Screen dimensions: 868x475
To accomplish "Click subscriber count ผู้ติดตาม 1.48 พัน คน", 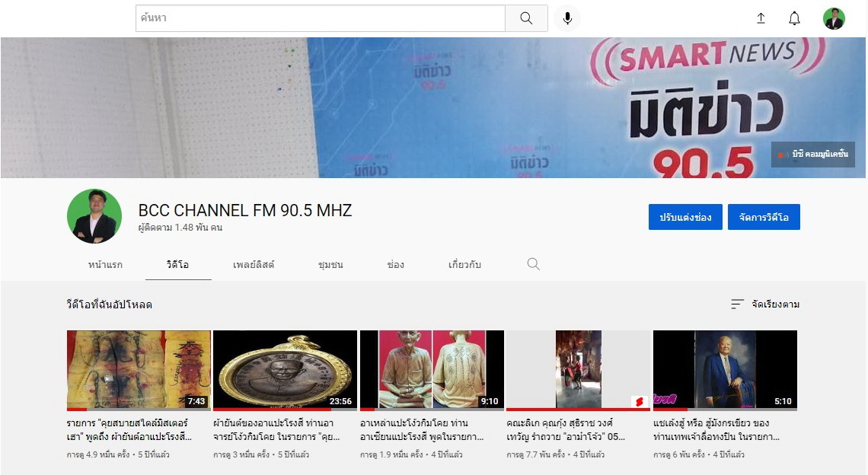I will point(180,228).
